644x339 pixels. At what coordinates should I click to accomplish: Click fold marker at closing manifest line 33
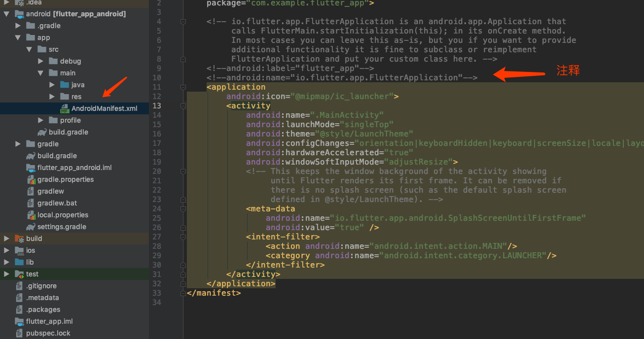pyautogui.click(x=183, y=293)
